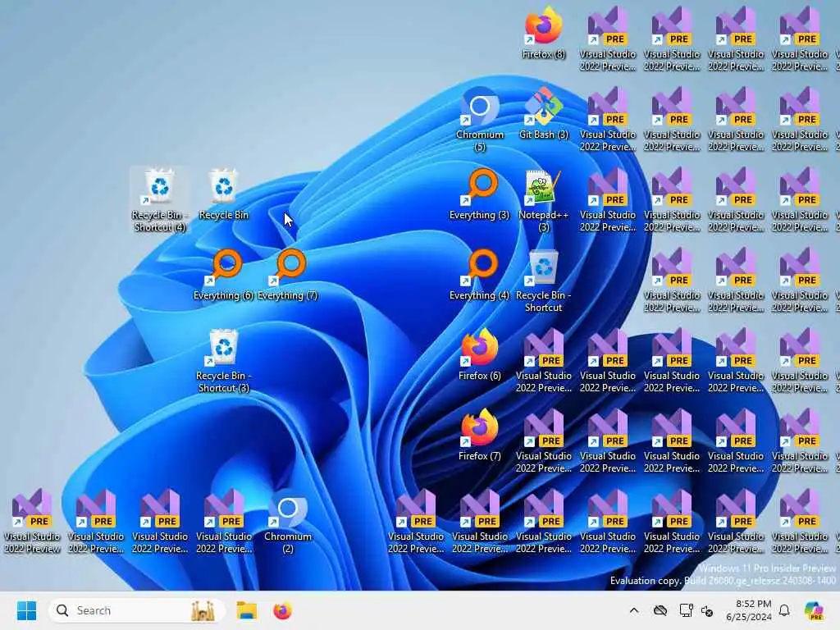Open File Explorer from the taskbar
840x630 pixels.
click(x=247, y=610)
